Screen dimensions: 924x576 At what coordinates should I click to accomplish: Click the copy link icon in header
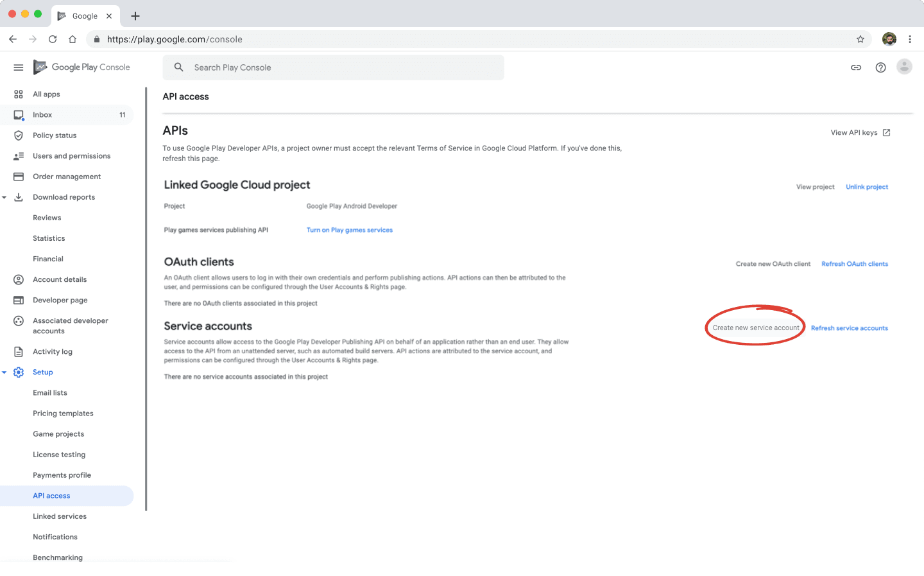click(856, 67)
